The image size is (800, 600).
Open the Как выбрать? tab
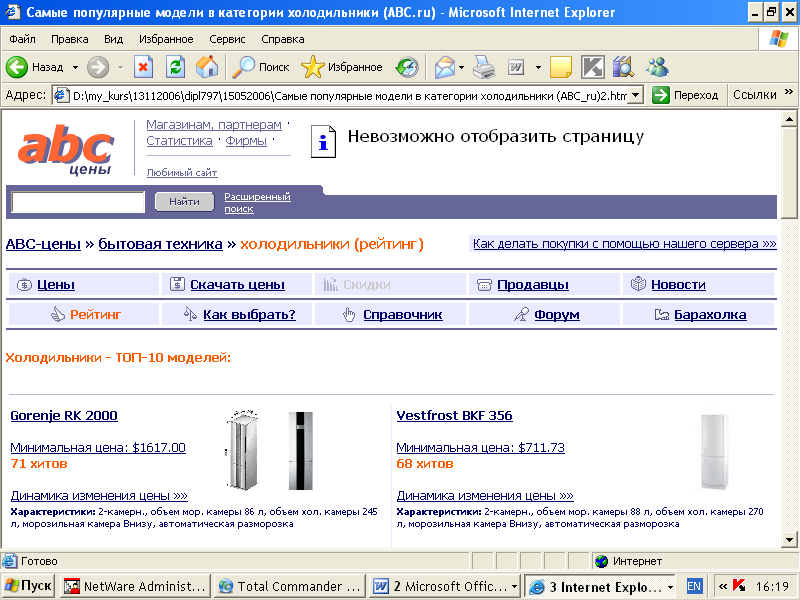[x=249, y=314]
